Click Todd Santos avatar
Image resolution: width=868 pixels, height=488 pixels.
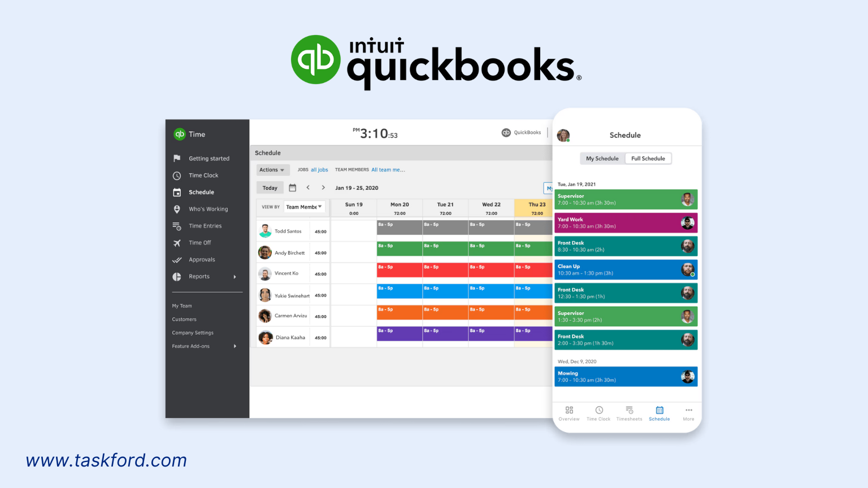coord(265,231)
